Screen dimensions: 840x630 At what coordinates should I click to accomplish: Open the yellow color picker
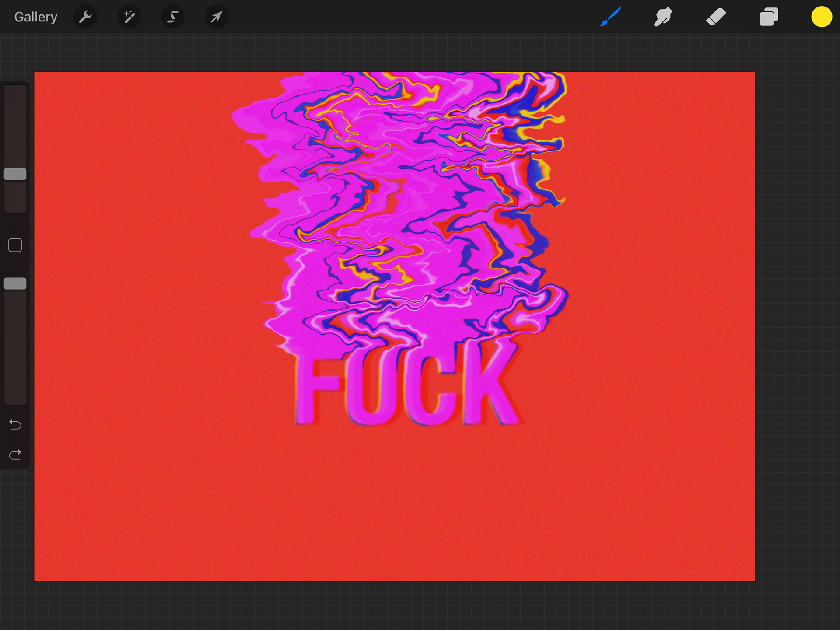click(822, 17)
